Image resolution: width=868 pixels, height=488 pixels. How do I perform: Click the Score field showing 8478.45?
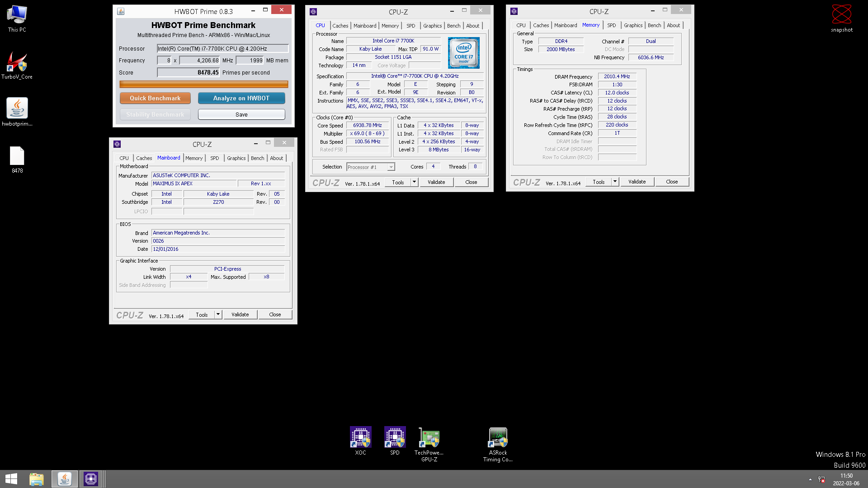click(x=188, y=72)
